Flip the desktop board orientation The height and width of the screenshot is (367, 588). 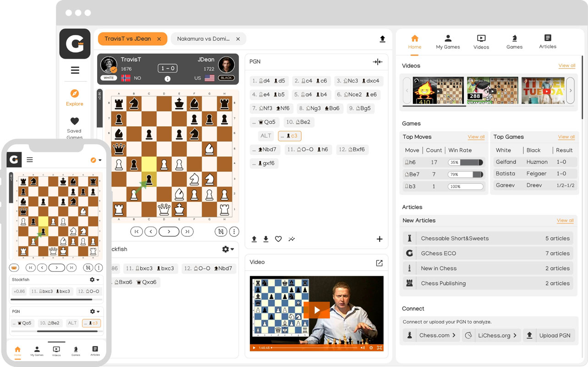(220, 232)
